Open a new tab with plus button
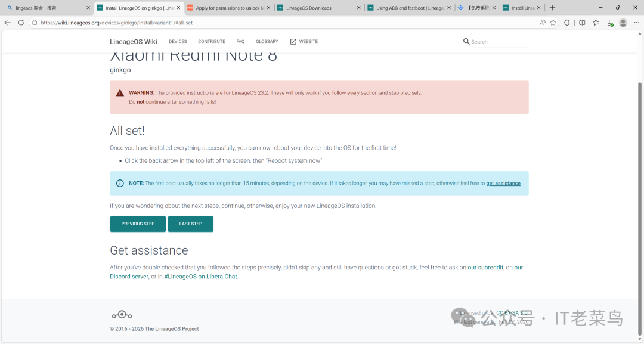Viewport: 644px width, 344px height. tap(552, 7)
